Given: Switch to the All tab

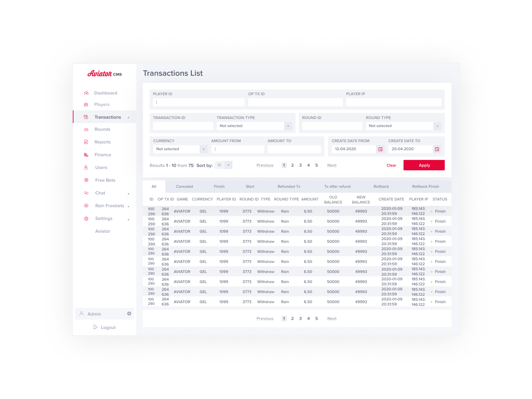Looking at the screenshot, I should pos(154,187).
